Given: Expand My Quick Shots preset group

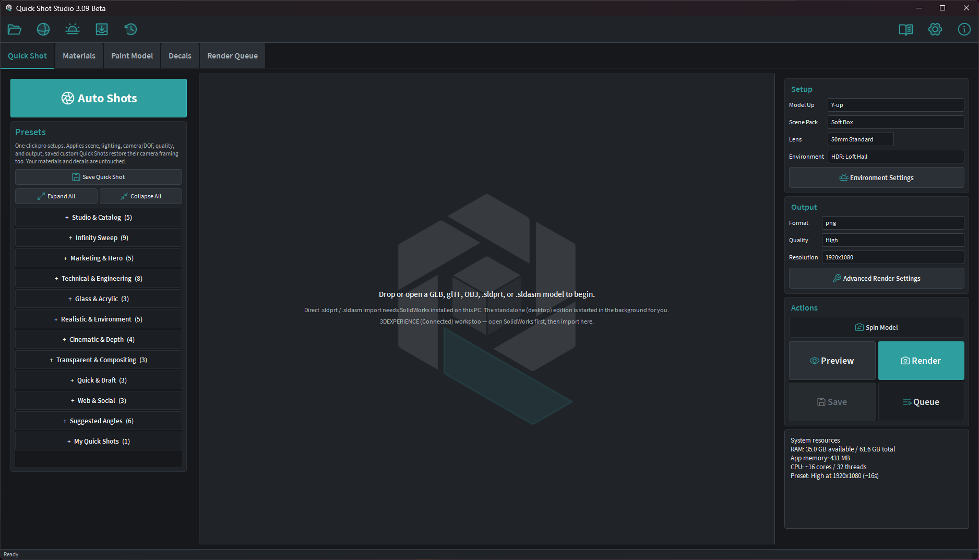Looking at the screenshot, I should pos(99,441).
